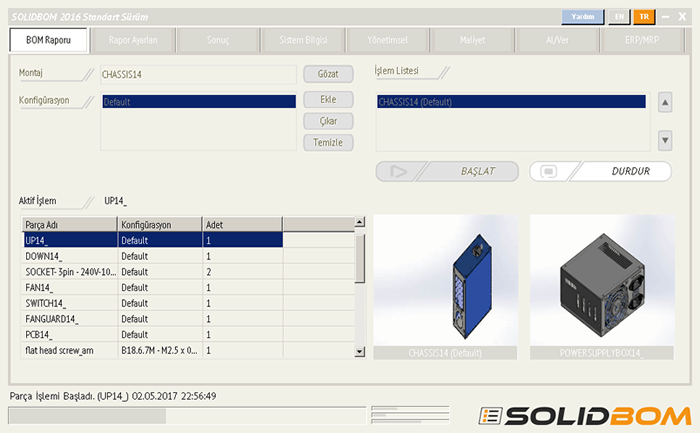The width and height of the screenshot is (700, 433).
Task: Switch language to EN
Action: (x=619, y=17)
